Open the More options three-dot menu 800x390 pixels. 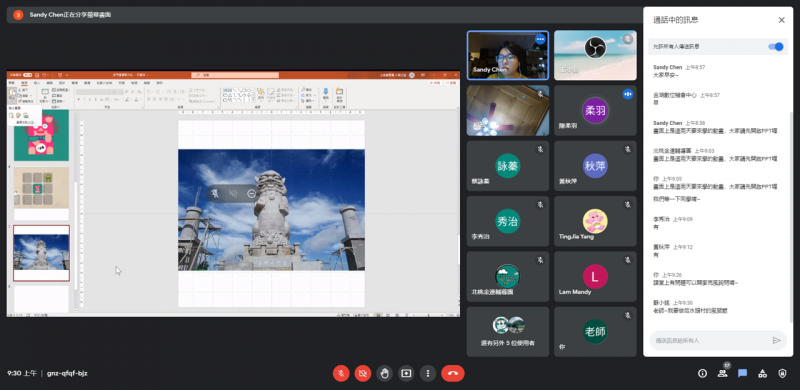[x=428, y=373]
